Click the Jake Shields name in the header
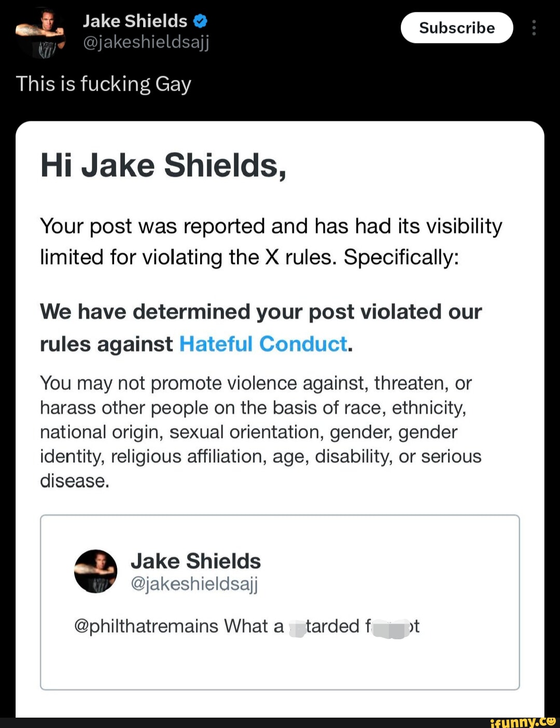The height and width of the screenshot is (728, 560). (135, 21)
